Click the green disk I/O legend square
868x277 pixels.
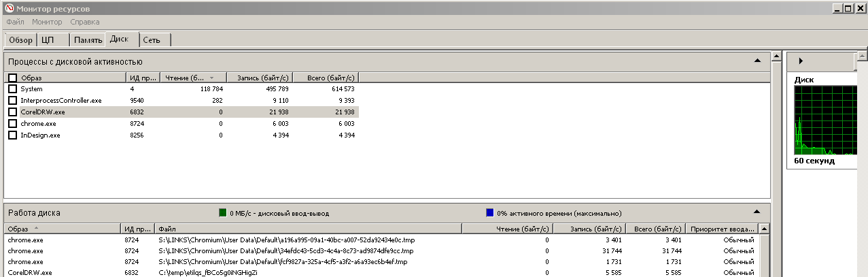coord(222,213)
